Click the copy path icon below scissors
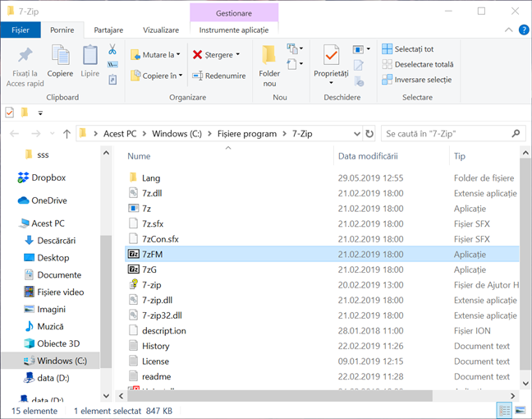The width and height of the screenshot is (532, 419). pyautogui.click(x=112, y=64)
